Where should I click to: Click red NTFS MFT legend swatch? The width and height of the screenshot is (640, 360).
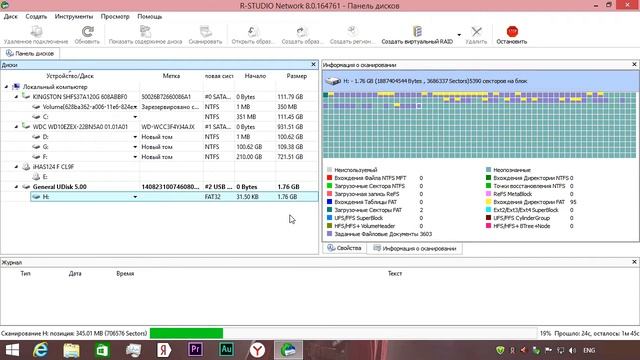(x=329, y=178)
